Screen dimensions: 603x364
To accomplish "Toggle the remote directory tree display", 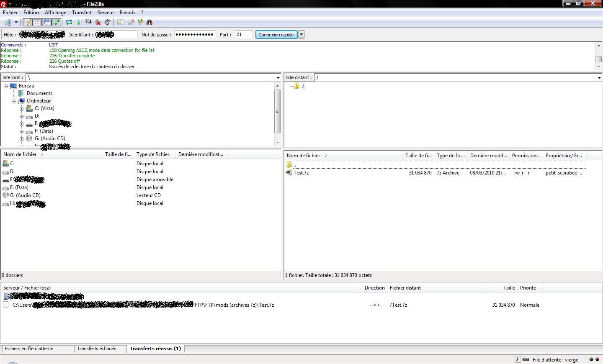I will 46,22.
